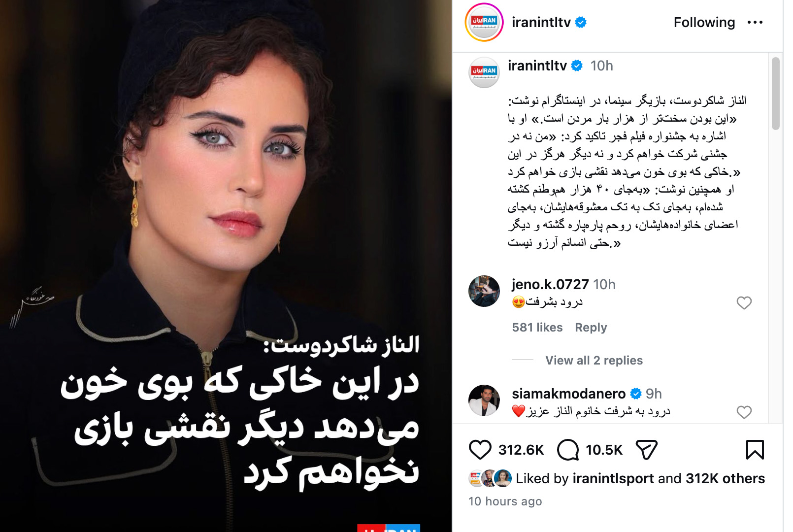Click iranintltv avatar beside caption
Viewport: 793px width, 532px height.
484,72
